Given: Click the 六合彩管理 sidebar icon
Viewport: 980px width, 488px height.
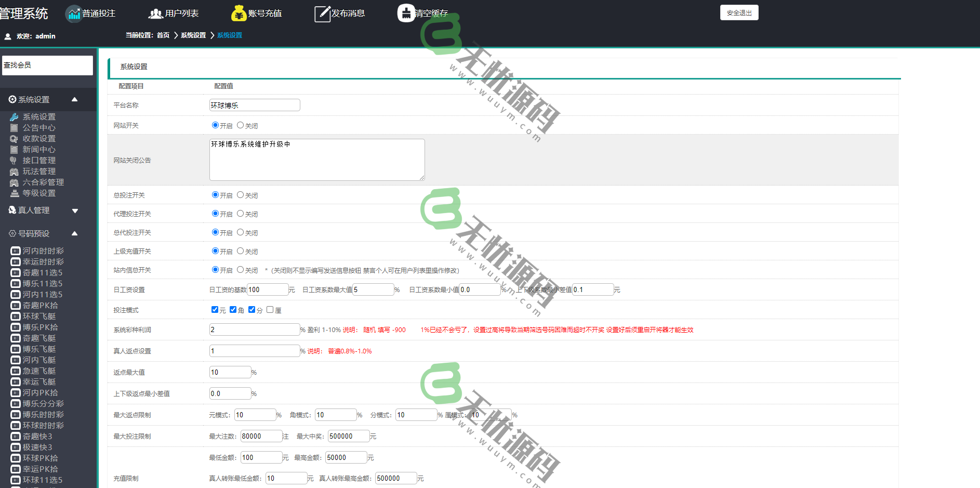Looking at the screenshot, I should [15, 182].
